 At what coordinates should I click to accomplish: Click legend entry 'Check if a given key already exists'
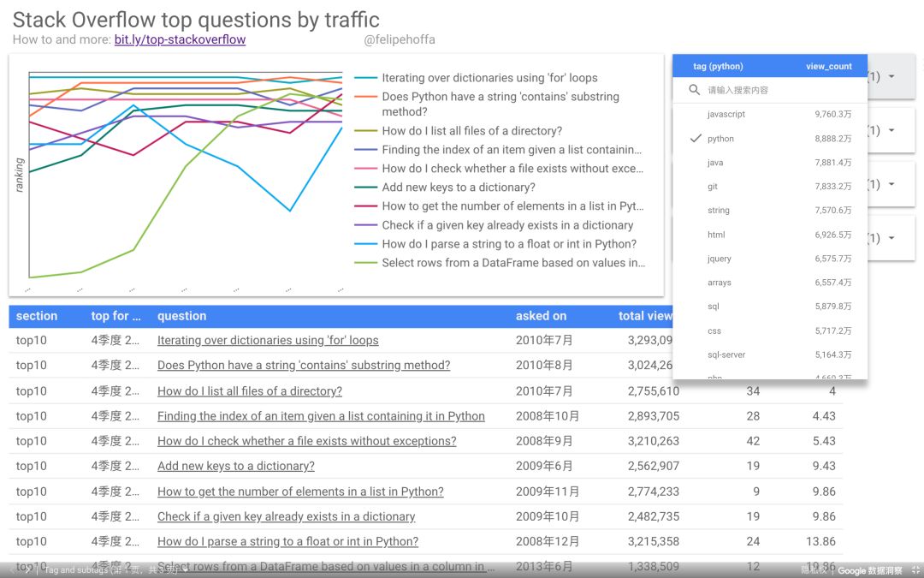(507, 224)
